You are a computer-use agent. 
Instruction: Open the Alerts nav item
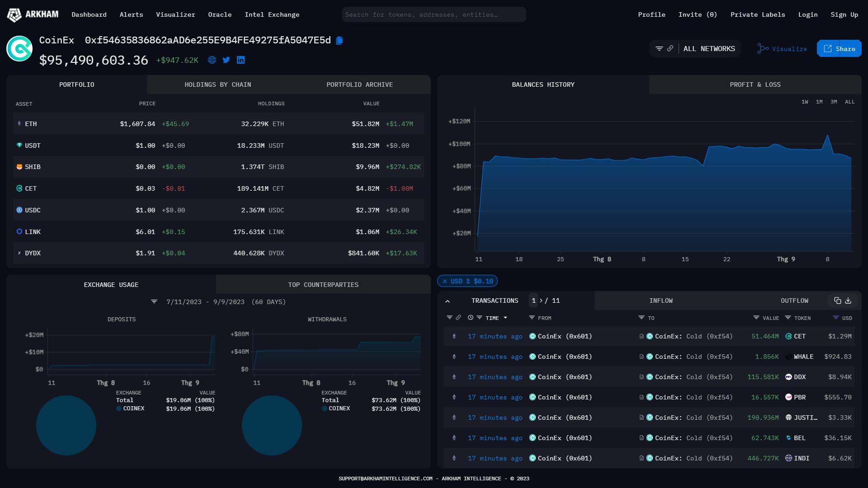click(132, 15)
